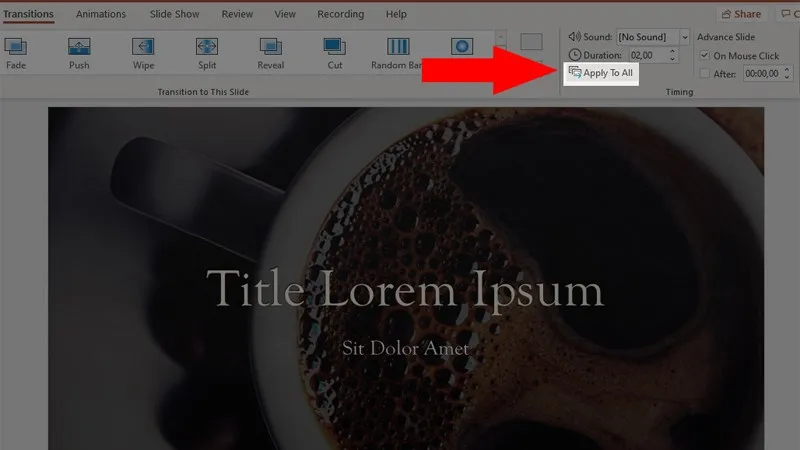Viewport: 800px width, 450px height.
Task: Apply the Reveal transition effect
Action: (x=270, y=51)
